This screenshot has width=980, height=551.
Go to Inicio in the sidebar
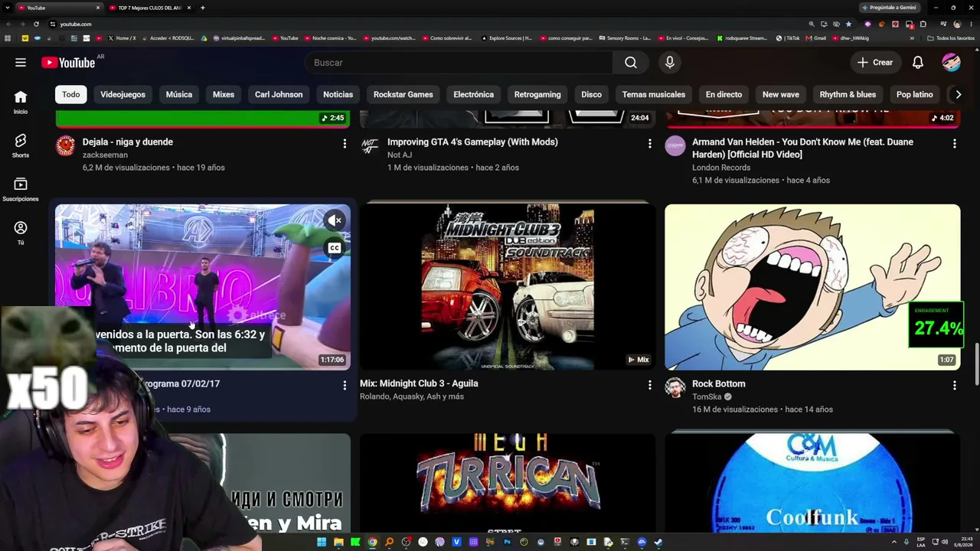[21, 102]
